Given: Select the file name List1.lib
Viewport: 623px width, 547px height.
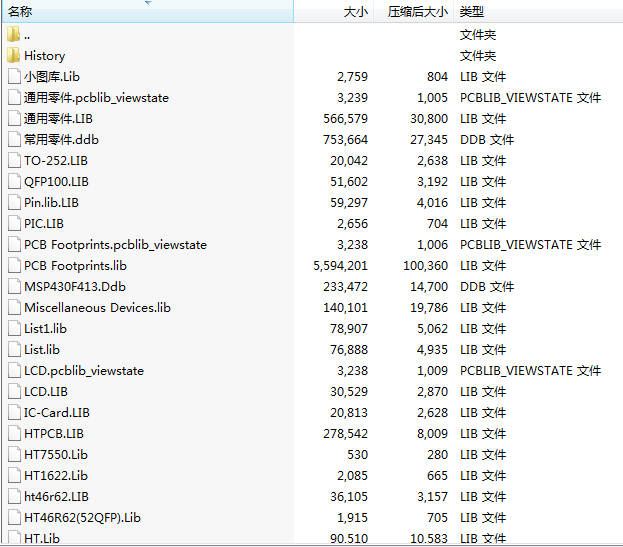Looking at the screenshot, I should (45, 329).
